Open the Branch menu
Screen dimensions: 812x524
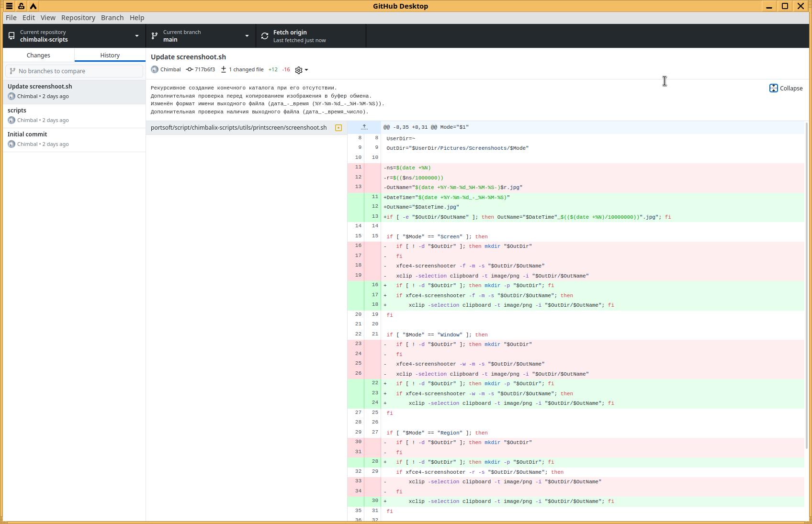click(x=112, y=18)
